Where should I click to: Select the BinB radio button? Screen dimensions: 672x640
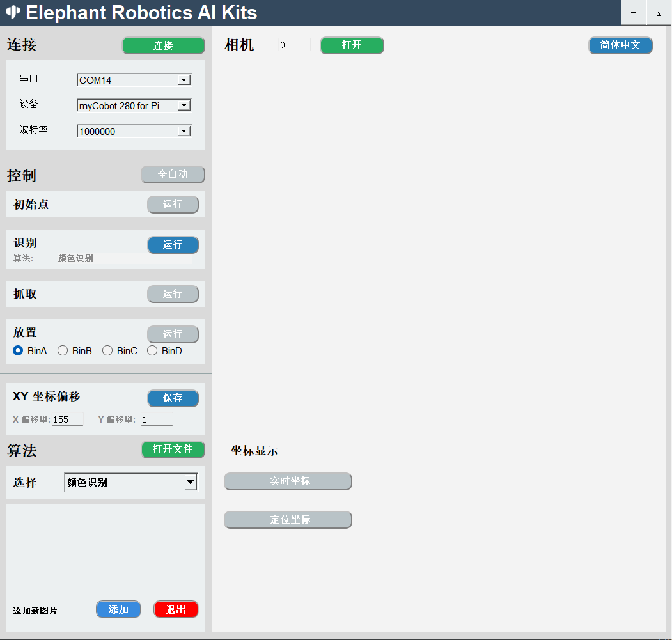point(63,351)
